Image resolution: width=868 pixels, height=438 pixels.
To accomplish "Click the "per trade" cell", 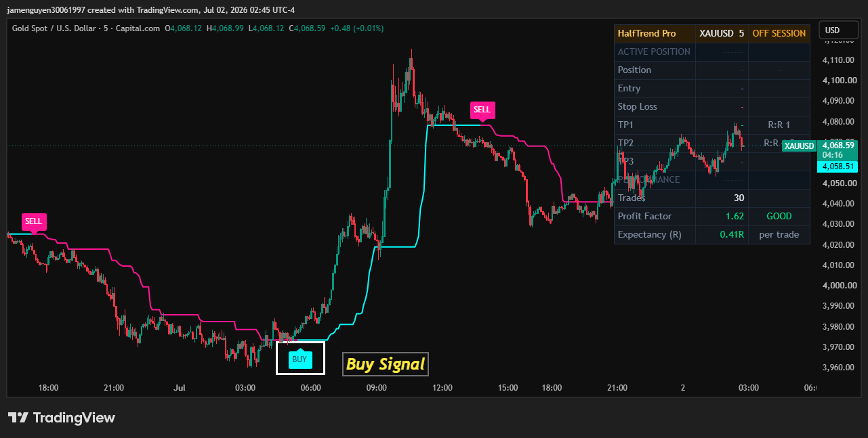I will pos(779,234).
